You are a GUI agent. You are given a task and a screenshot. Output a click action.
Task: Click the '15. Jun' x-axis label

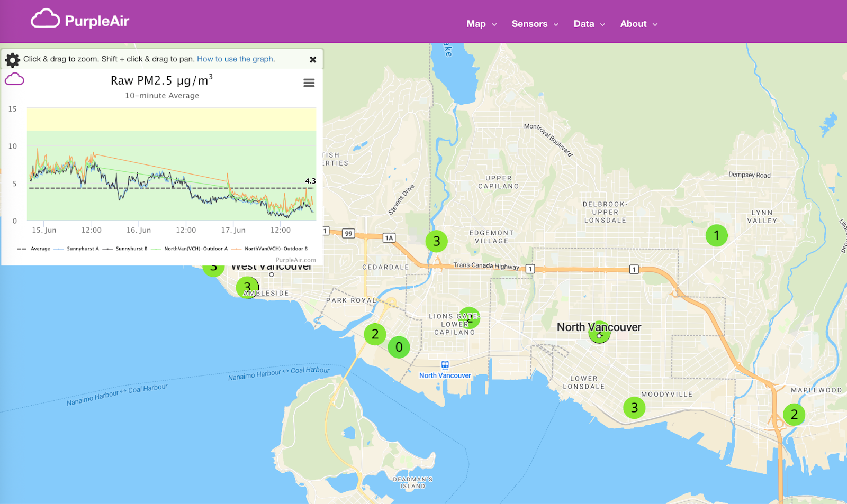coord(44,230)
